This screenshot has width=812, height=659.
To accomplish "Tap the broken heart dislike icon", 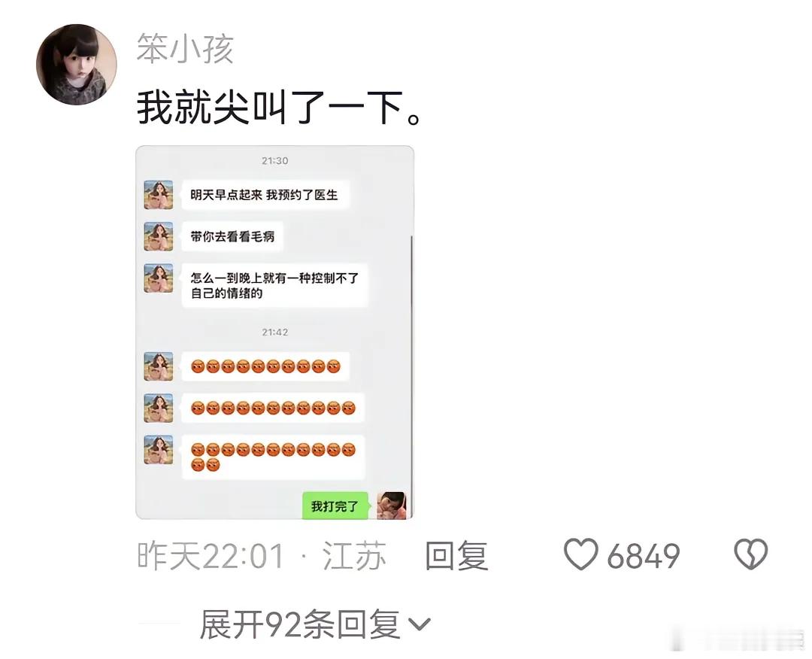I will (751, 554).
